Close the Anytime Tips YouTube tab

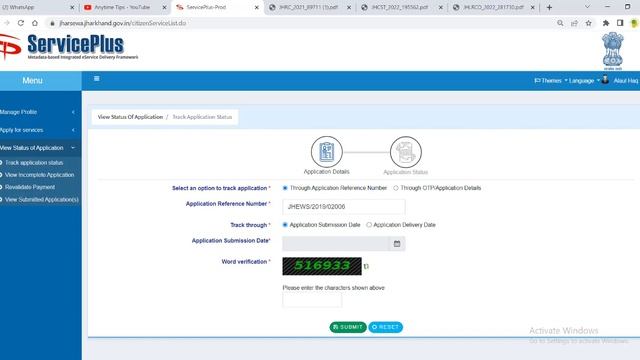(x=164, y=7)
